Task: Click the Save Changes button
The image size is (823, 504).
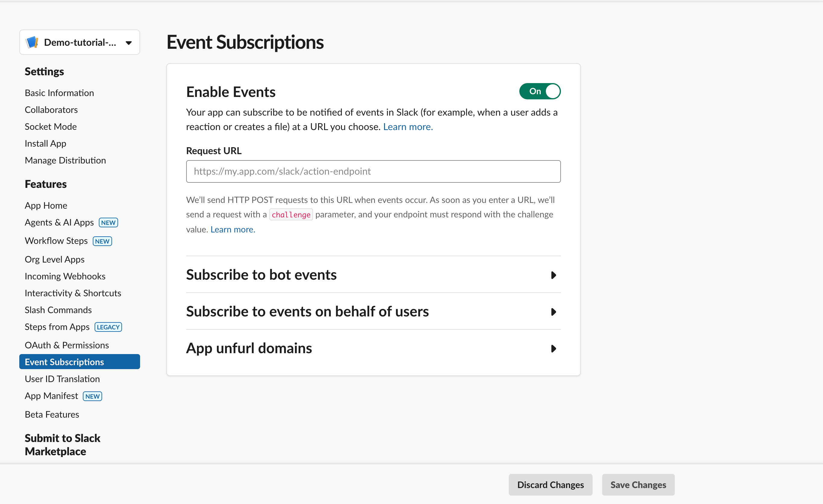Action: pyautogui.click(x=638, y=484)
